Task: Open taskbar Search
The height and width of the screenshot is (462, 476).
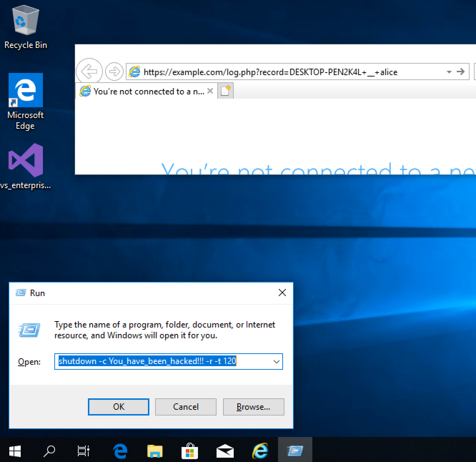Action: coord(49,451)
